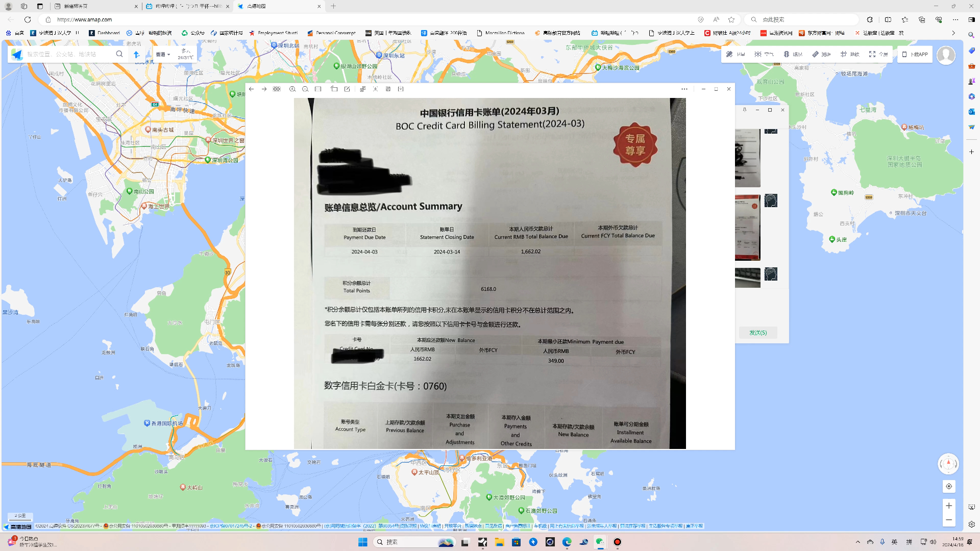Add sidebar app with plus icon

(971, 152)
